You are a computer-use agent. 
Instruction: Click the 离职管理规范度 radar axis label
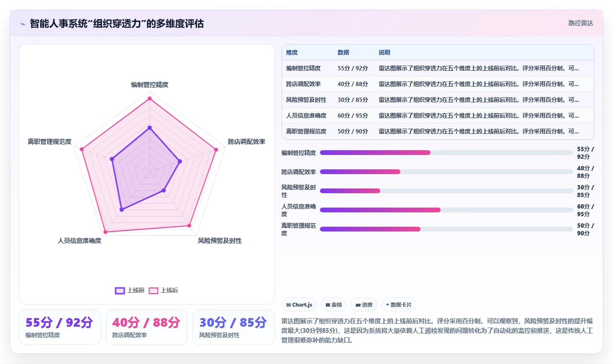point(50,142)
